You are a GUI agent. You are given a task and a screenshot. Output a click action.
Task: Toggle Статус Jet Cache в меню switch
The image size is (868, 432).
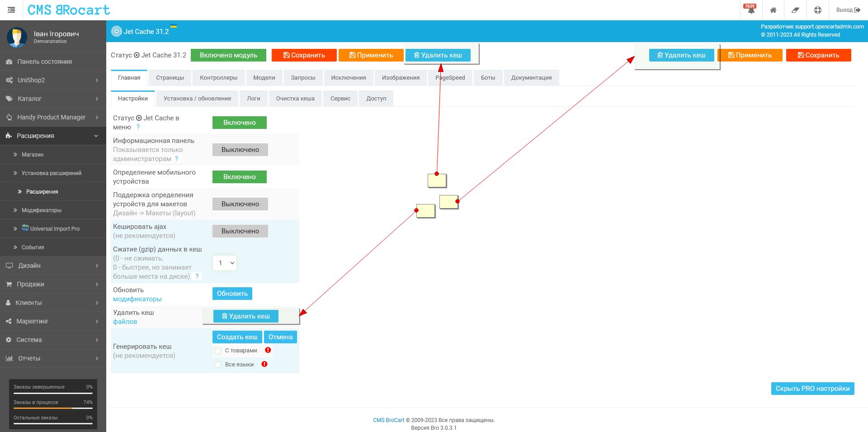coord(240,123)
